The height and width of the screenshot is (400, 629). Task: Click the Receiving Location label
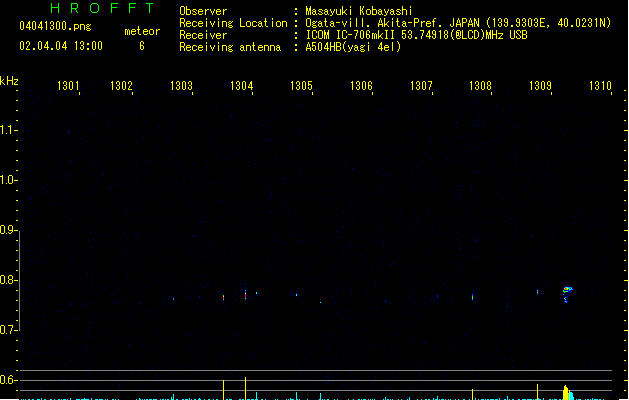233,23
